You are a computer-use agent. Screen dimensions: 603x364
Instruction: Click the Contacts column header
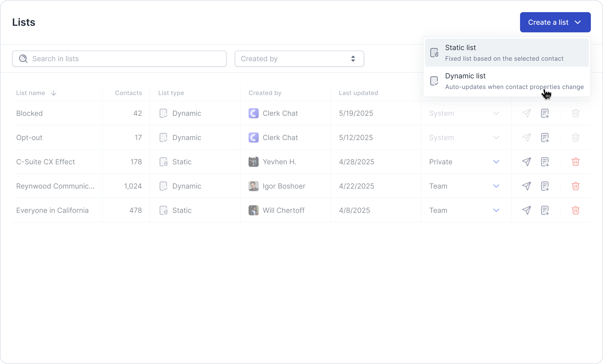tap(128, 93)
